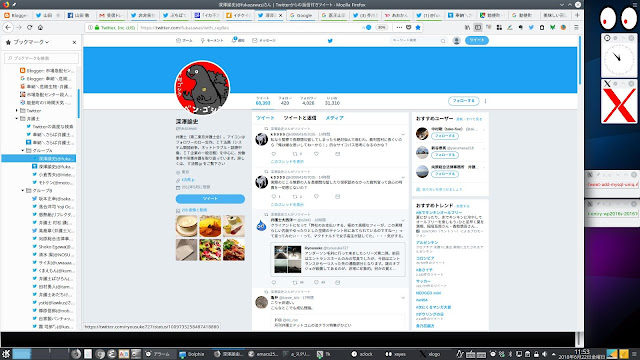Switch to the Blogger browser tab
Screen dimensions: 640x360
click(16, 15)
